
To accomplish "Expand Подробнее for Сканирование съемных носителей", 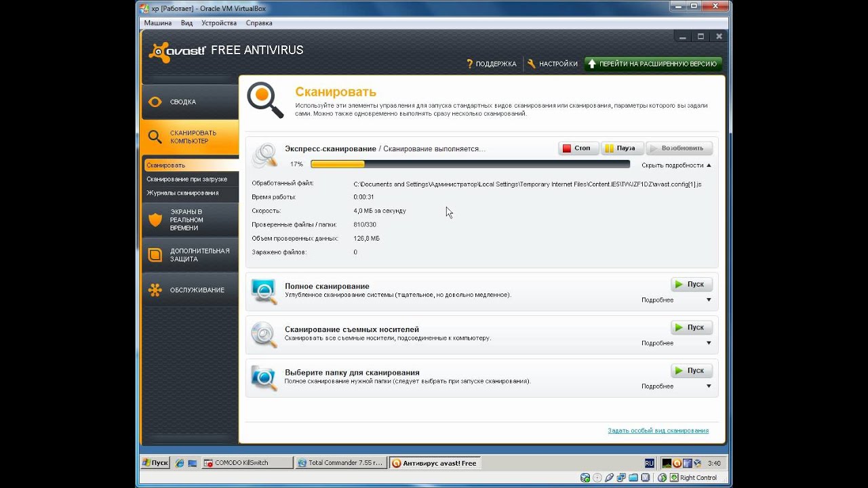I will (676, 343).
